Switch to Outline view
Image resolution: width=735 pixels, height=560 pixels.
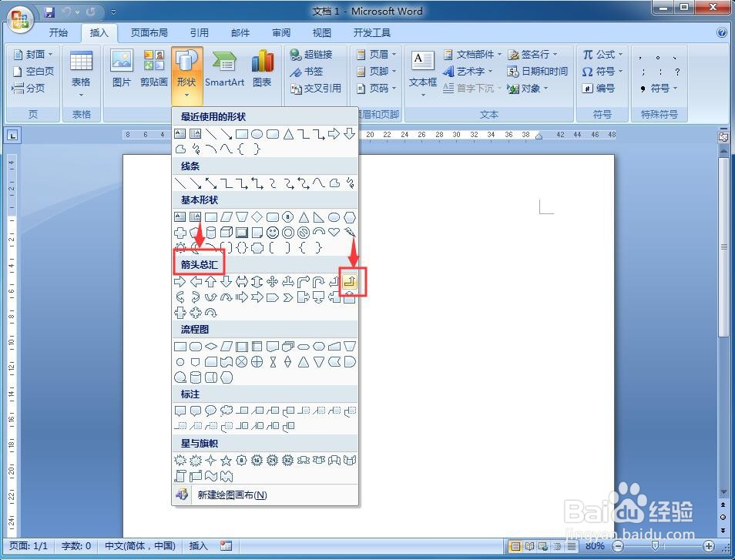[x=557, y=546]
